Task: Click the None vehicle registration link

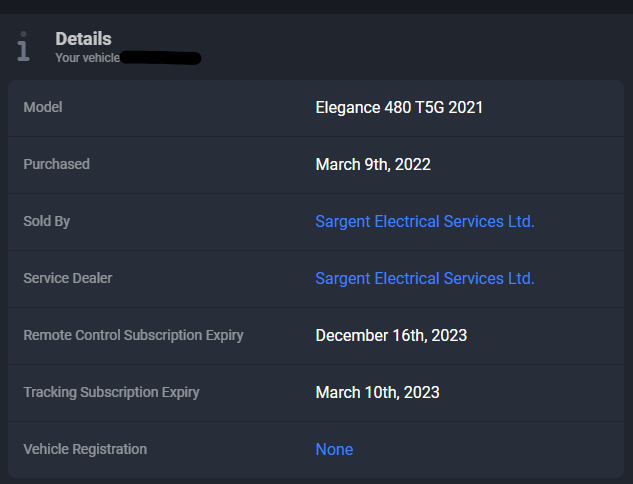Action: [334, 449]
